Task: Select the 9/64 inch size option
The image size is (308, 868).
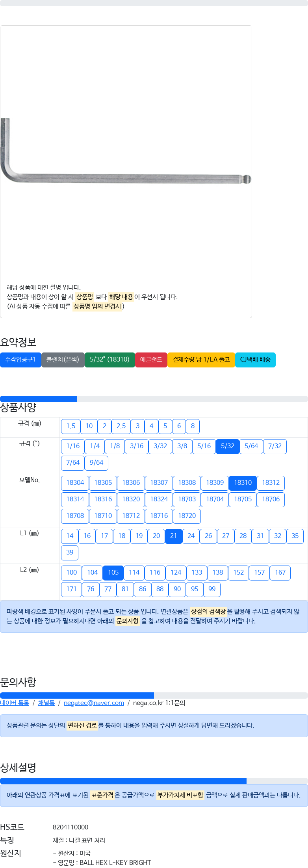Action: point(96,463)
